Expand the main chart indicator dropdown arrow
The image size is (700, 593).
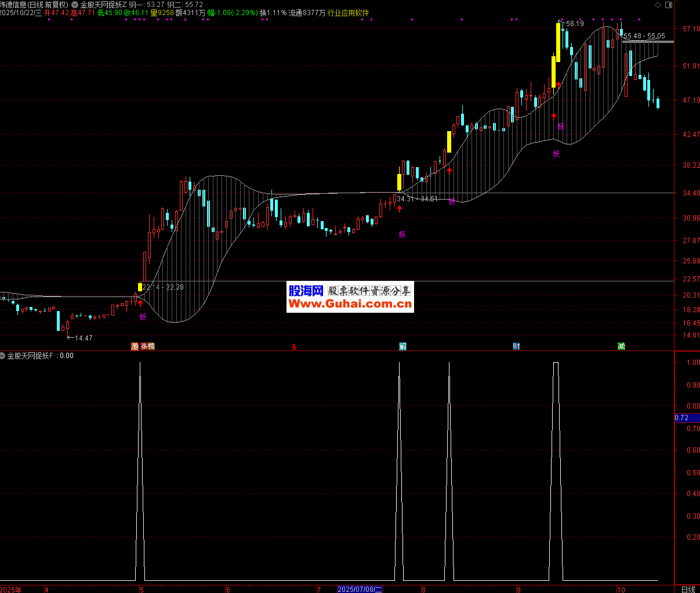74,5
